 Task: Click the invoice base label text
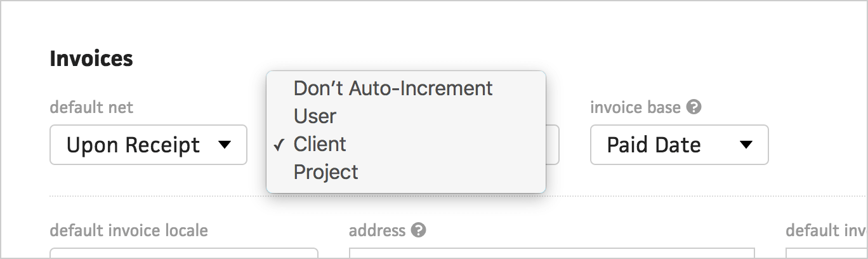coord(636,108)
